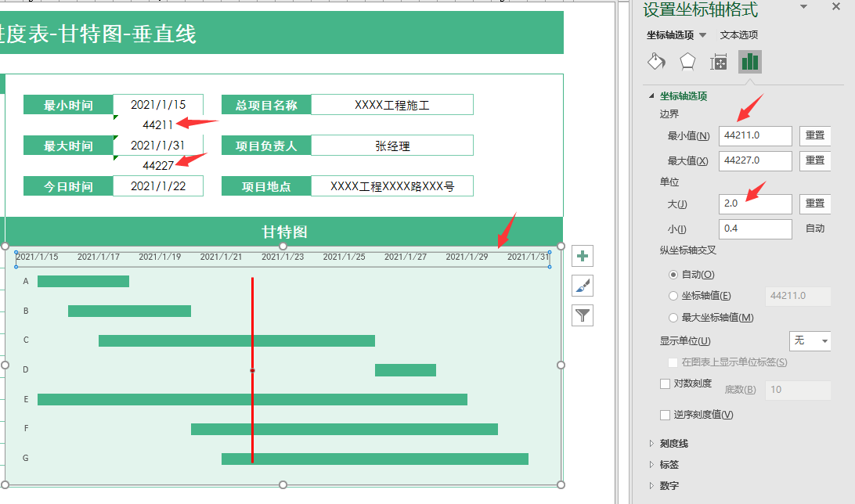Screen dimensions: 855x504
Task: Click the 小(I) minor unit field
Action: [x=756, y=229]
